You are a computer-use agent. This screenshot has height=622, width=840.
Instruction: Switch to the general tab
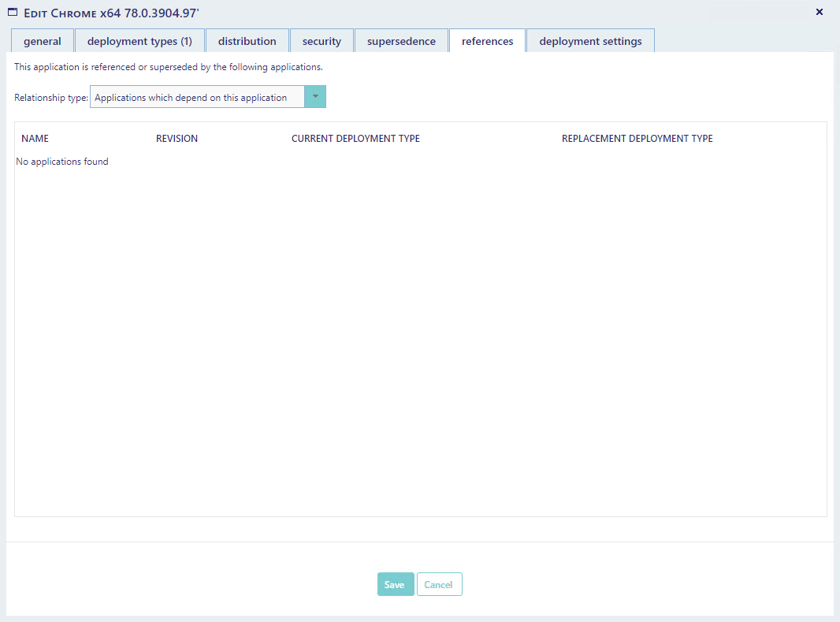point(43,41)
